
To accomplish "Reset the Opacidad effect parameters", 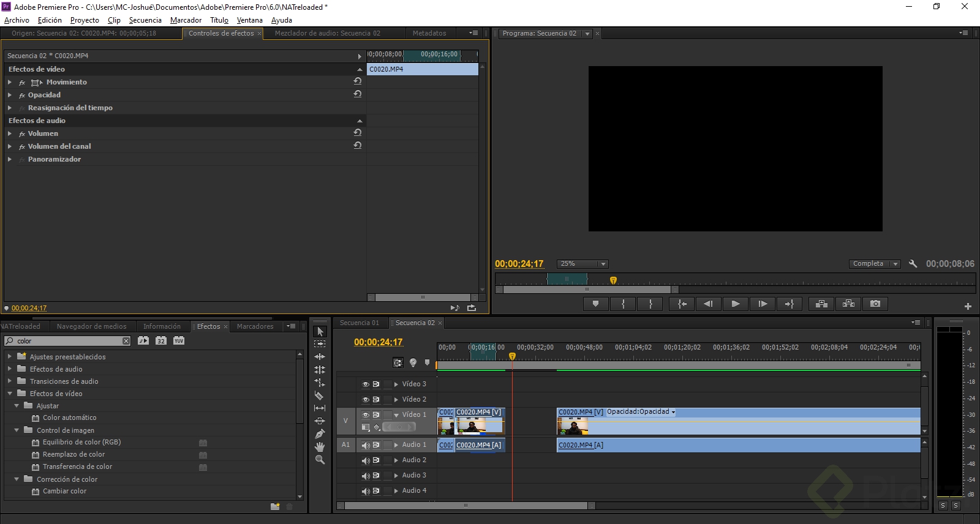I will click(358, 94).
